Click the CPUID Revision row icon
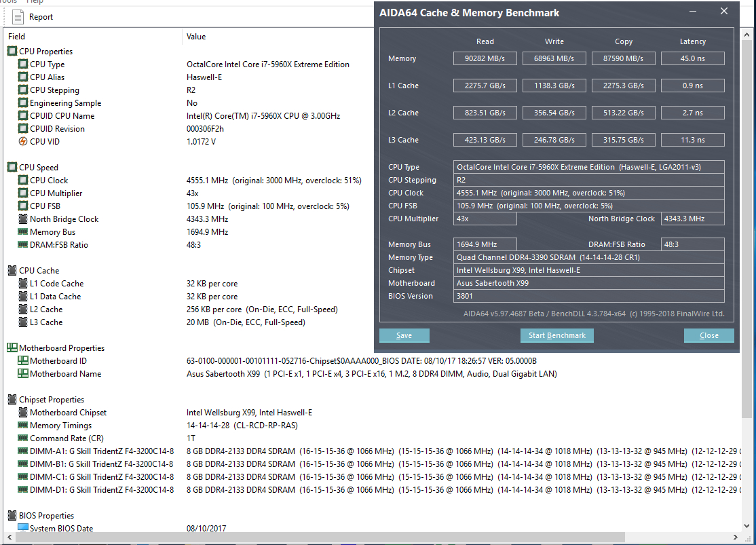The image size is (756, 545). click(22, 129)
